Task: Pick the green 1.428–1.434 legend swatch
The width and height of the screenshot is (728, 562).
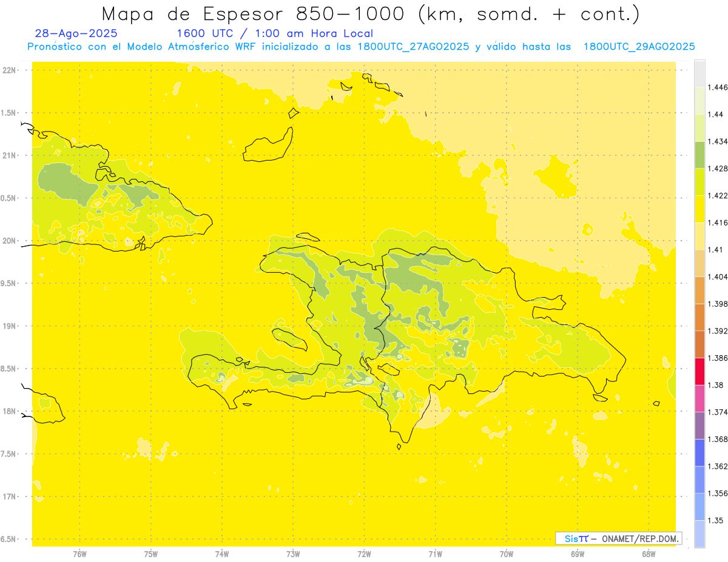Action: coord(699,155)
